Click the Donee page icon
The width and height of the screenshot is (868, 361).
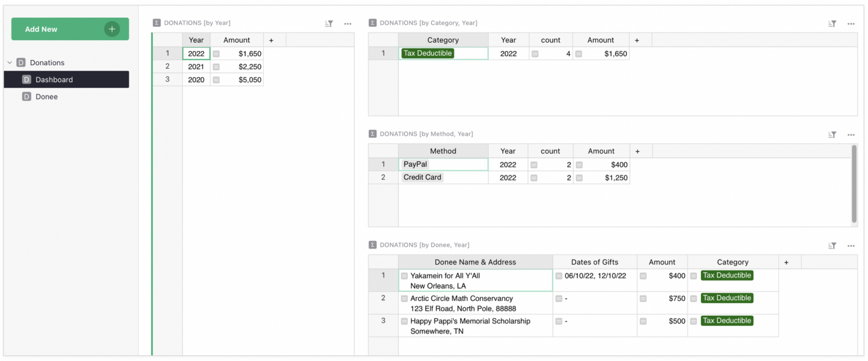click(x=27, y=97)
